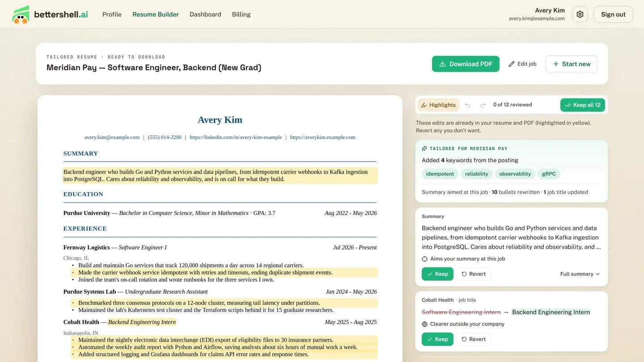
Task: Click the 'Benchmarked three consensus protocols' bullet
Action: (225, 303)
